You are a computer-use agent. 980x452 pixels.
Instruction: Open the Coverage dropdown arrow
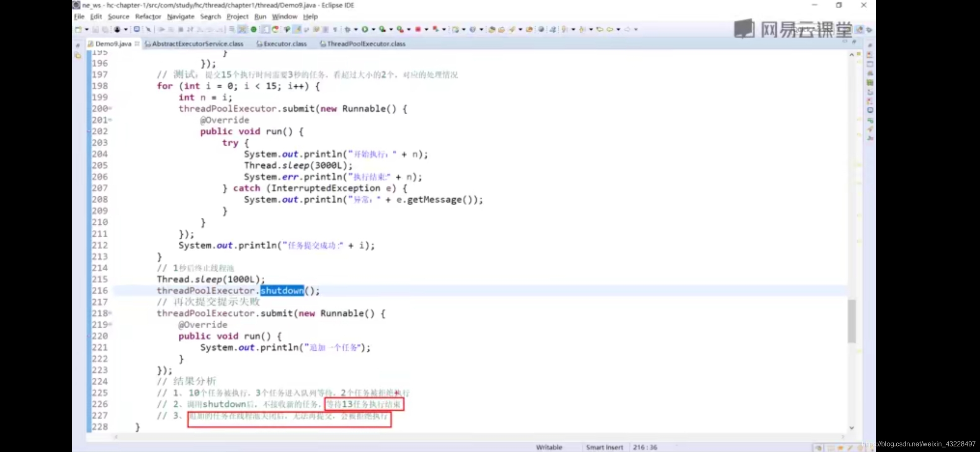click(x=391, y=29)
